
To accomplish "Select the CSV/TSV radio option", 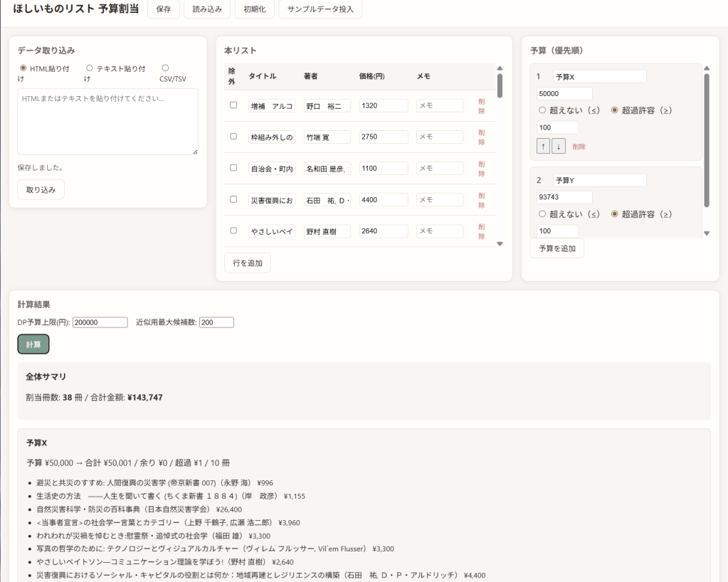I will point(165,68).
